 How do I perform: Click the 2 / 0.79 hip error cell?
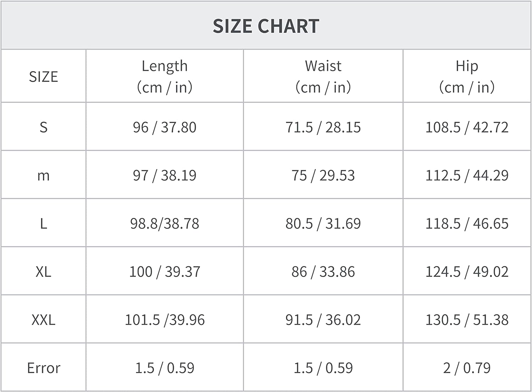(467, 368)
